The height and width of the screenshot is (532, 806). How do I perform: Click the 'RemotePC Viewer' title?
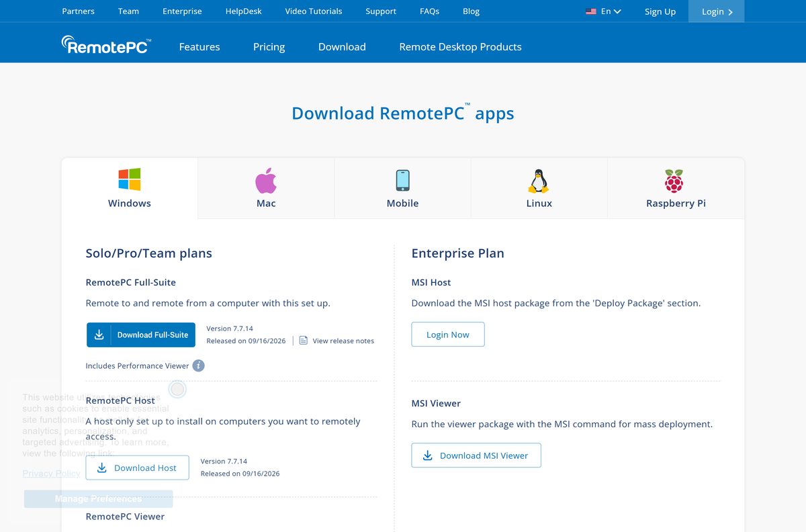pos(125,517)
